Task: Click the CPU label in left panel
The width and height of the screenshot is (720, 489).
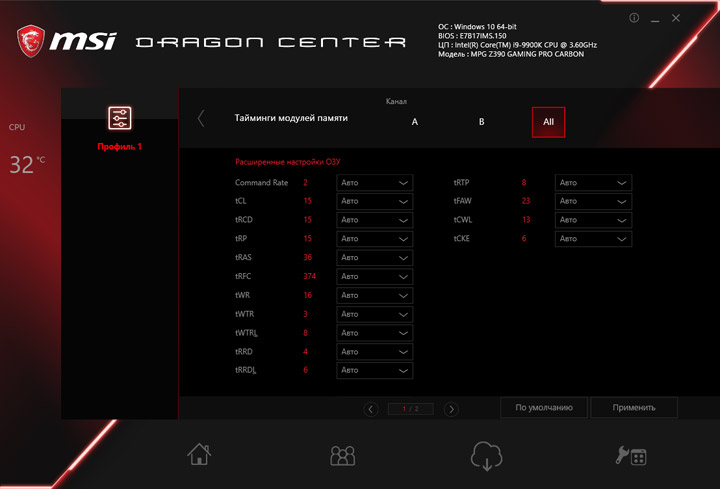Action: [x=17, y=127]
